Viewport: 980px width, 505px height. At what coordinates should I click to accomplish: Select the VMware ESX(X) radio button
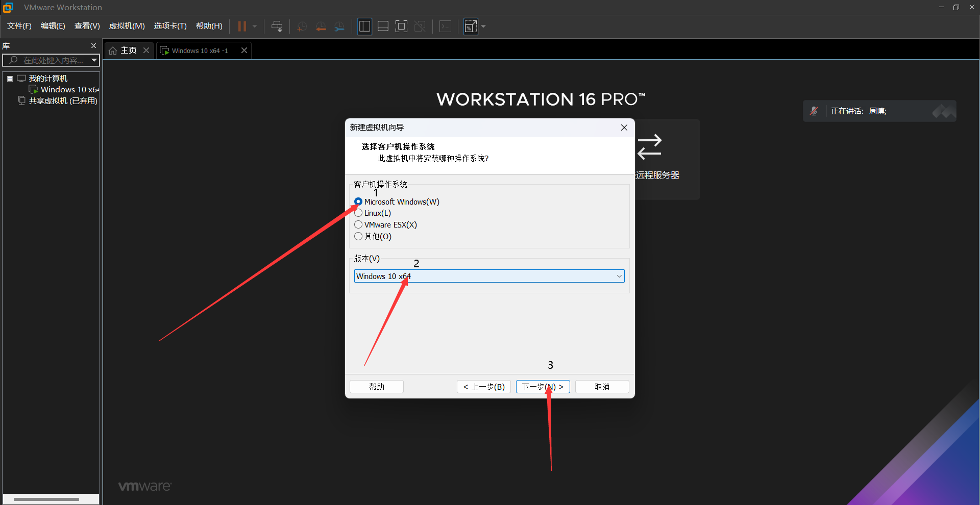[358, 224]
